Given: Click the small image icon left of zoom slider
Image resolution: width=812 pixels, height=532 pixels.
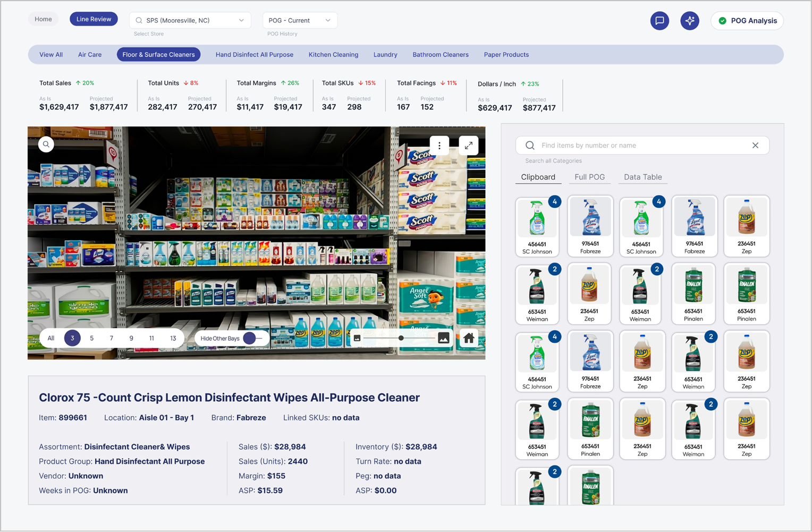Looking at the screenshot, I should click(357, 338).
